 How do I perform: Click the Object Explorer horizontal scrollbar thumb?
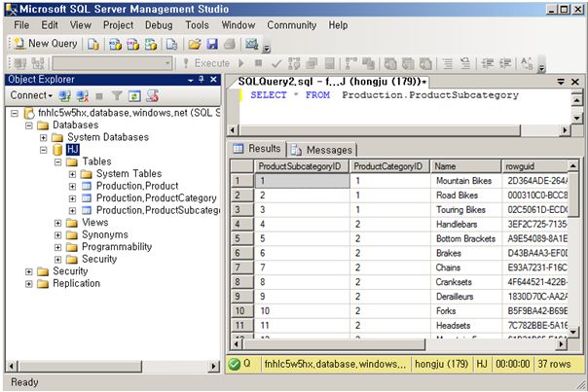[x=80, y=366]
